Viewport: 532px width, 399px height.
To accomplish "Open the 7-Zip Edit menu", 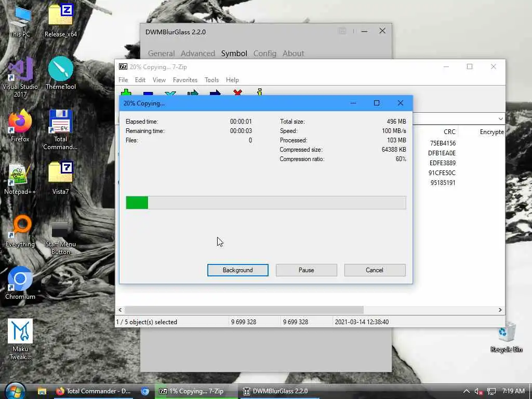I will click(x=140, y=79).
